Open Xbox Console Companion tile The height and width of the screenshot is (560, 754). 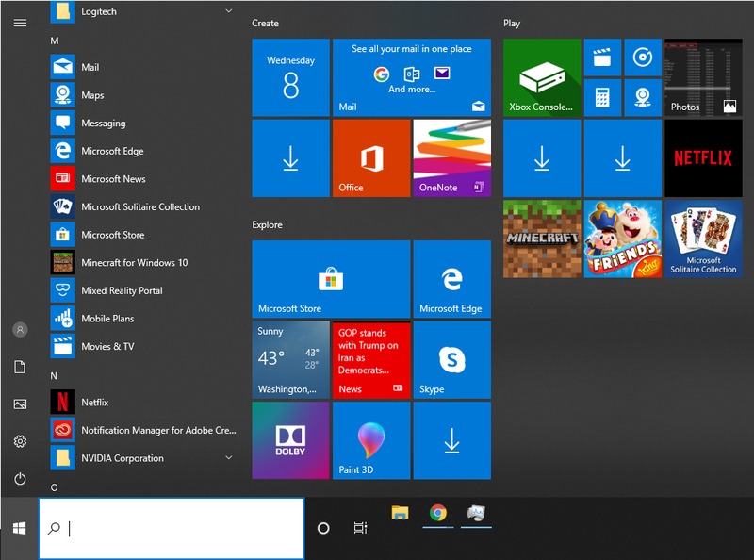point(541,76)
